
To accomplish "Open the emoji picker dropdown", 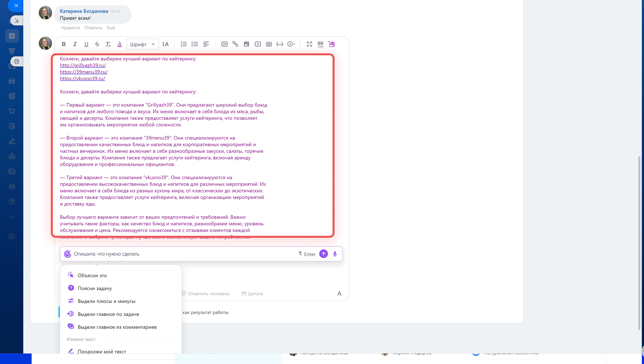I will pyautogui.click(x=291, y=44).
